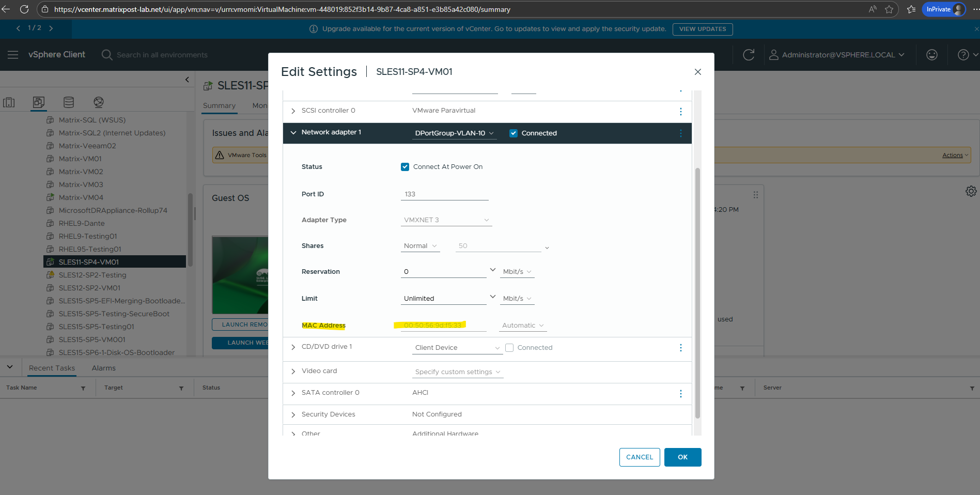Dismiss the upgrade notification banner
Screen dimensions: 980x495
click(976, 29)
